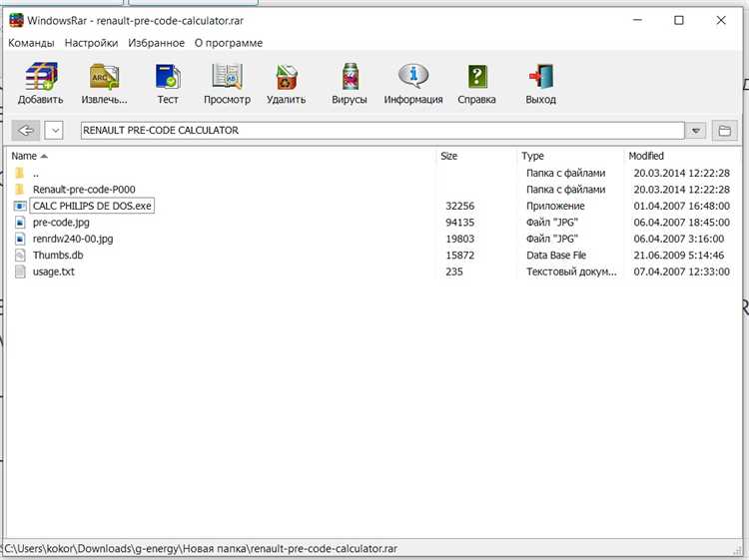This screenshot has width=749, height=560.
Task: Select the usage.txt file name
Action: [54, 272]
